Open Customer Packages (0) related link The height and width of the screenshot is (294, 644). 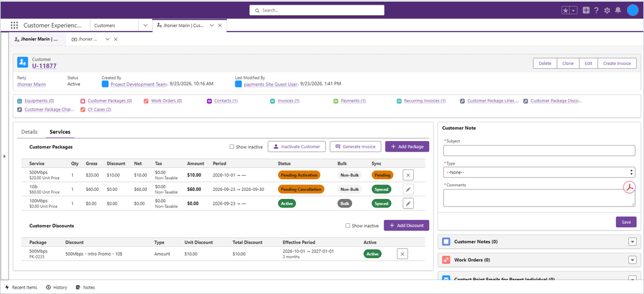click(110, 101)
